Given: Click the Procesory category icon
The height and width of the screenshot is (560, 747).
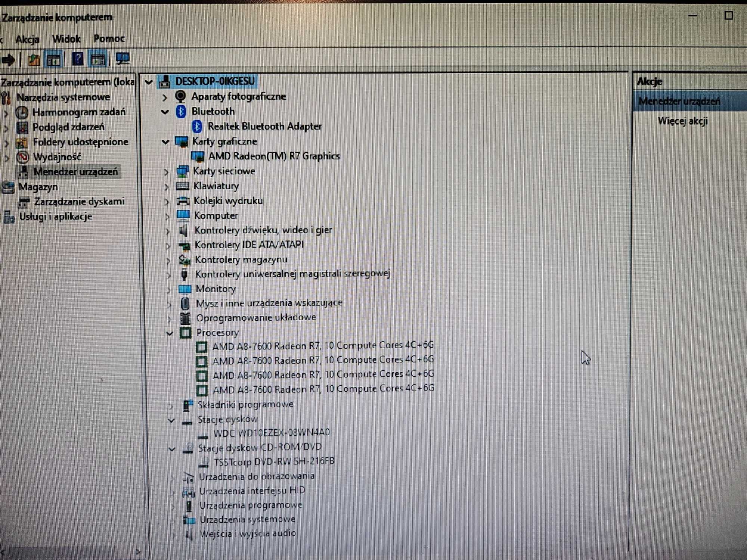Looking at the screenshot, I should [186, 333].
